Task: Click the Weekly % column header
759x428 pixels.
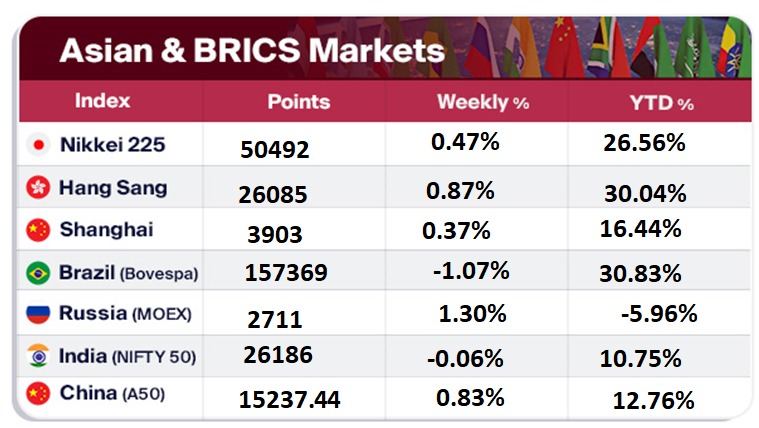Action: point(482,102)
